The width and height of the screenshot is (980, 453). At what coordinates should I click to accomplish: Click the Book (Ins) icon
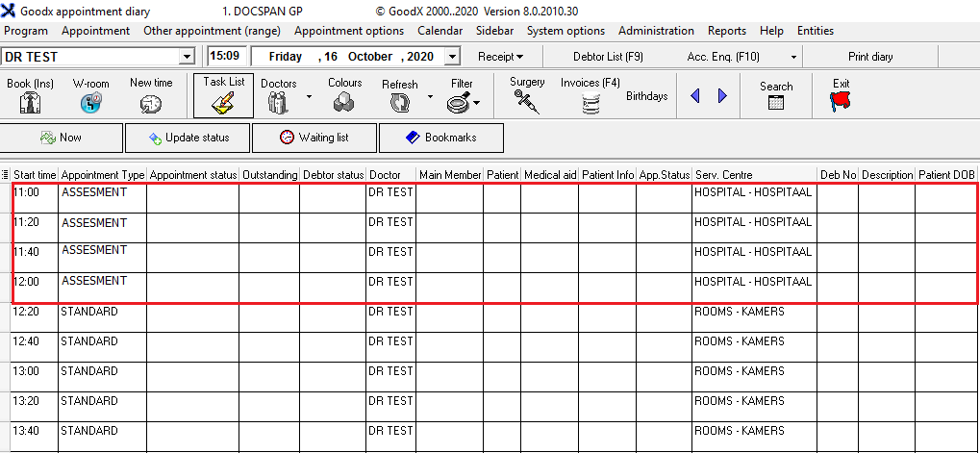coord(30,103)
